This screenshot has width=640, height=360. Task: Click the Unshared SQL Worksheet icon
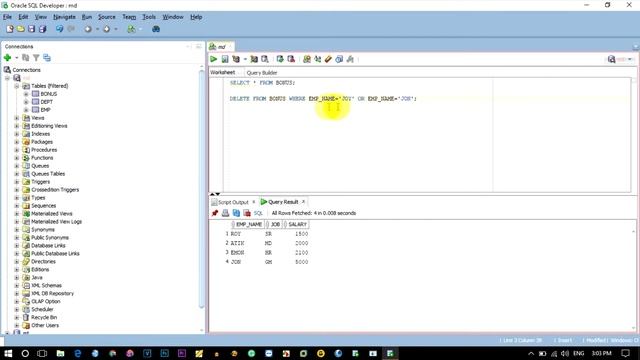pos(307,59)
